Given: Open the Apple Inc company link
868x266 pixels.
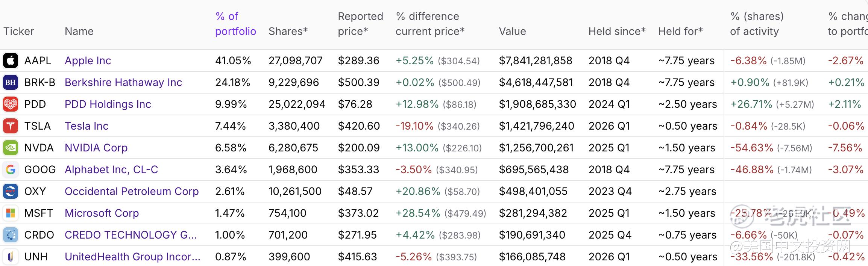Looking at the screenshot, I should [x=88, y=60].
